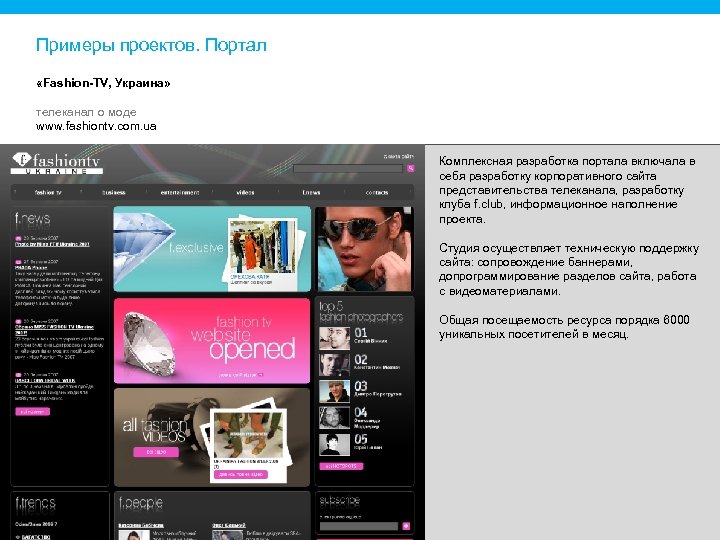Open first f.people name link
This screenshot has width=720, height=540.
[141, 525]
